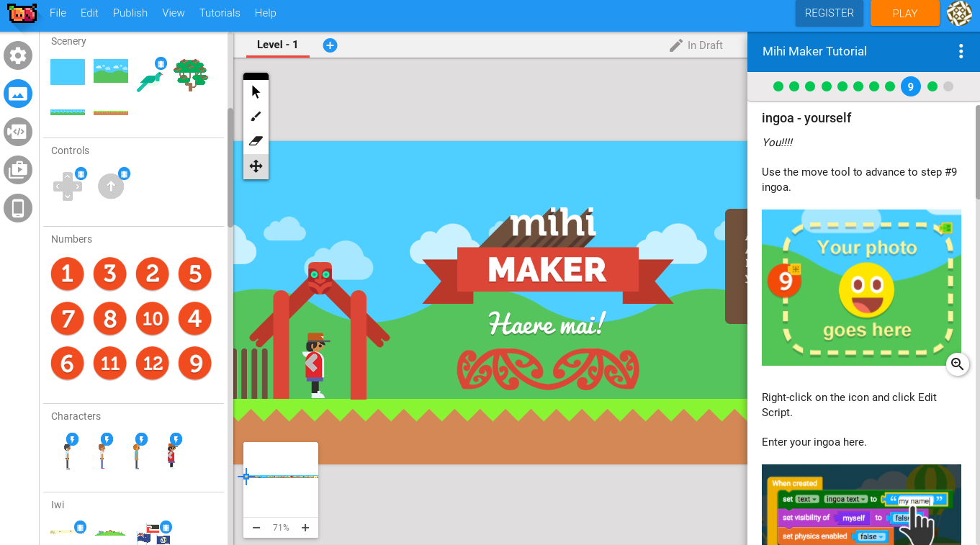Open the In Draft status selector
This screenshot has height=545, width=980.
tap(697, 45)
